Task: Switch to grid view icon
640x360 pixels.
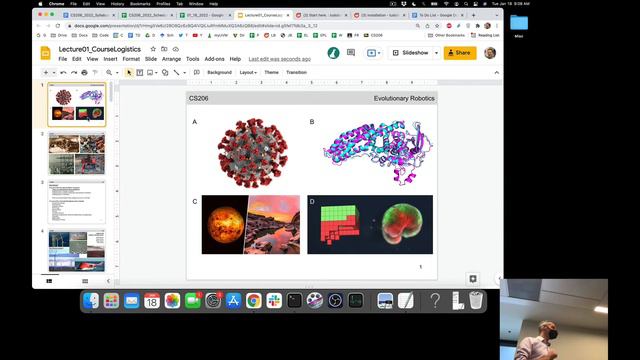Action: 85,281
